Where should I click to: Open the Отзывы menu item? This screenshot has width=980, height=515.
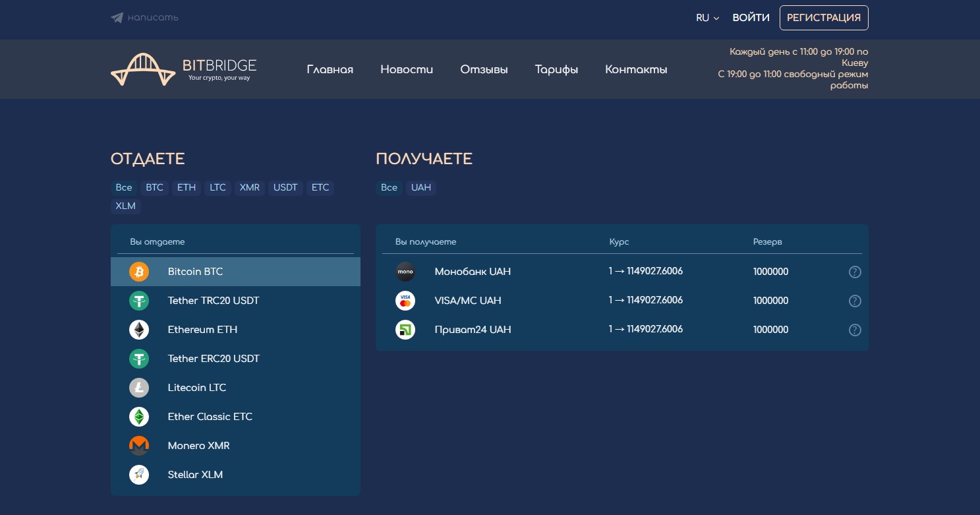tap(484, 69)
